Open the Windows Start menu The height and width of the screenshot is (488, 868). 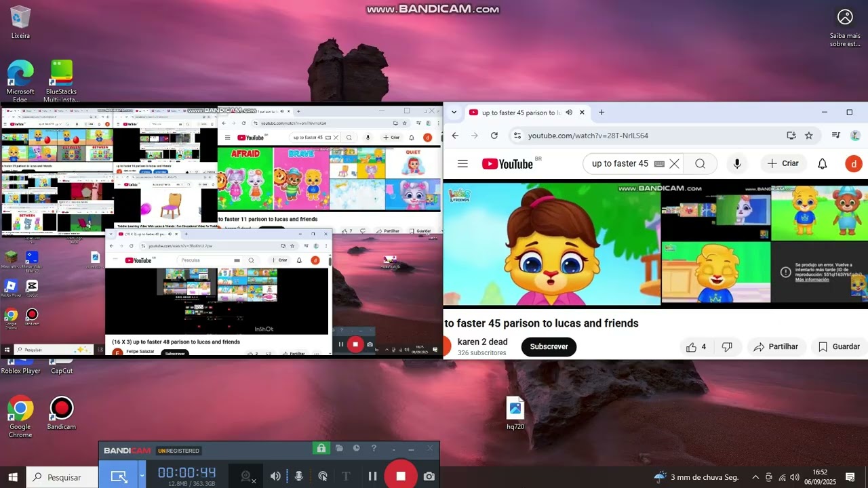pyautogui.click(x=13, y=477)
